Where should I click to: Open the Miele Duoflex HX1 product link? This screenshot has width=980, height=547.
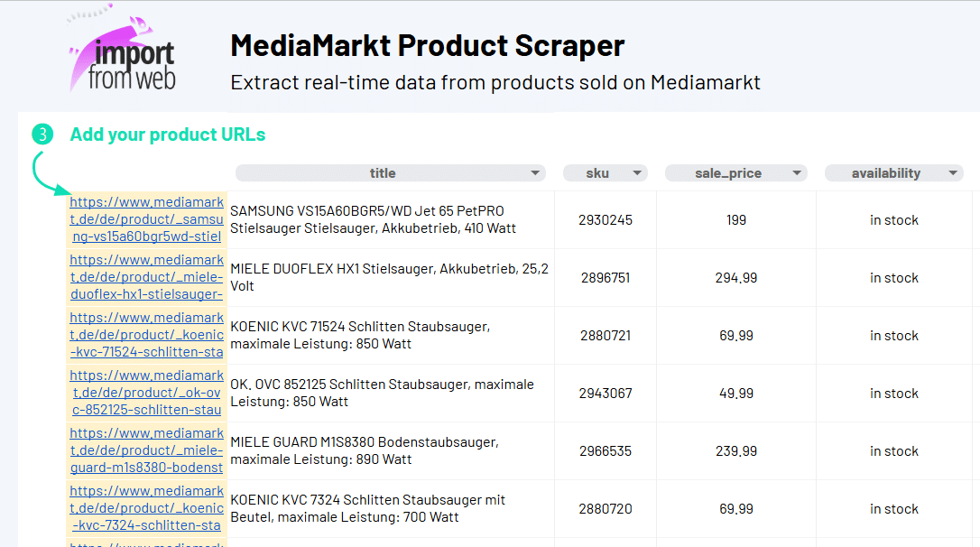[146, 278]
